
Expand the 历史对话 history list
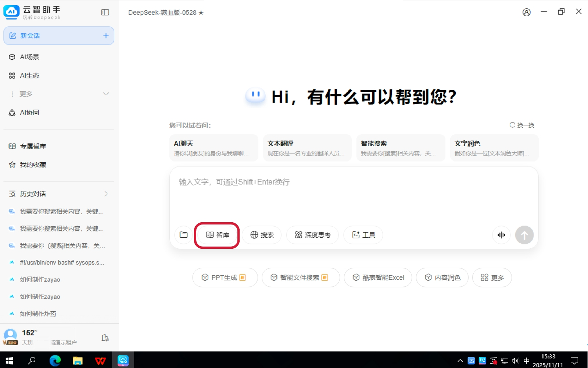(x=59, y=194)
